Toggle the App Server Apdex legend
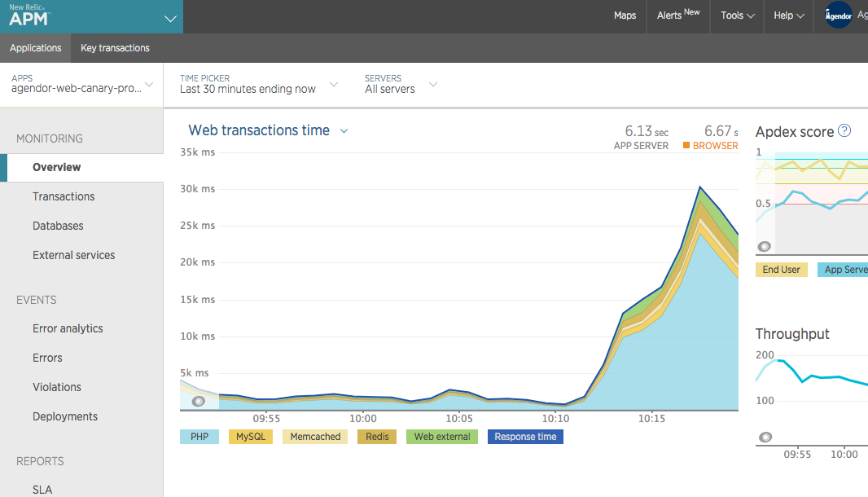 point(843,270)
